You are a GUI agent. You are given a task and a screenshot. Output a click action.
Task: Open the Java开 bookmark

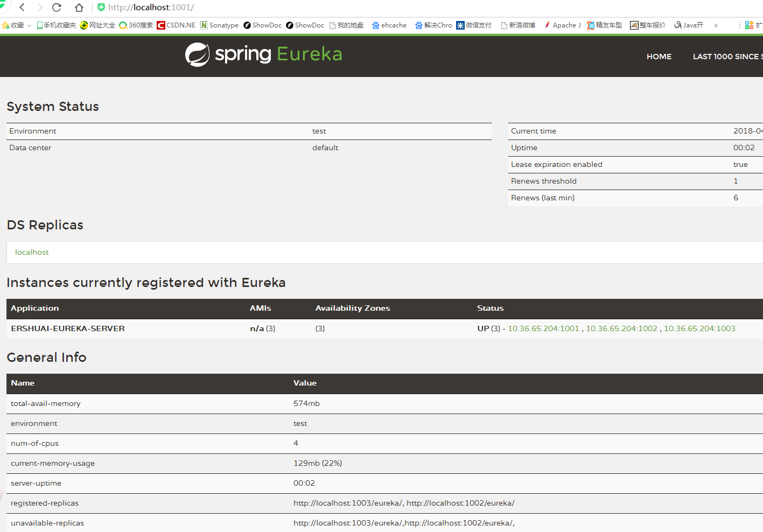pos(689,25)
